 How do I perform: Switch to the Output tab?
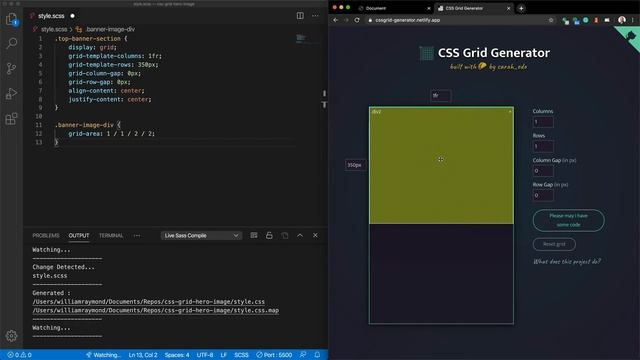click(79, 236)
